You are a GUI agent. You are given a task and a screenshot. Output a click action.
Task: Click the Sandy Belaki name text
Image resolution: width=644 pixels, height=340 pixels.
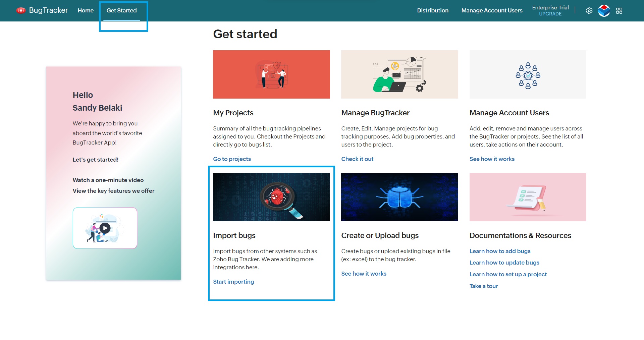coord(97,108)
